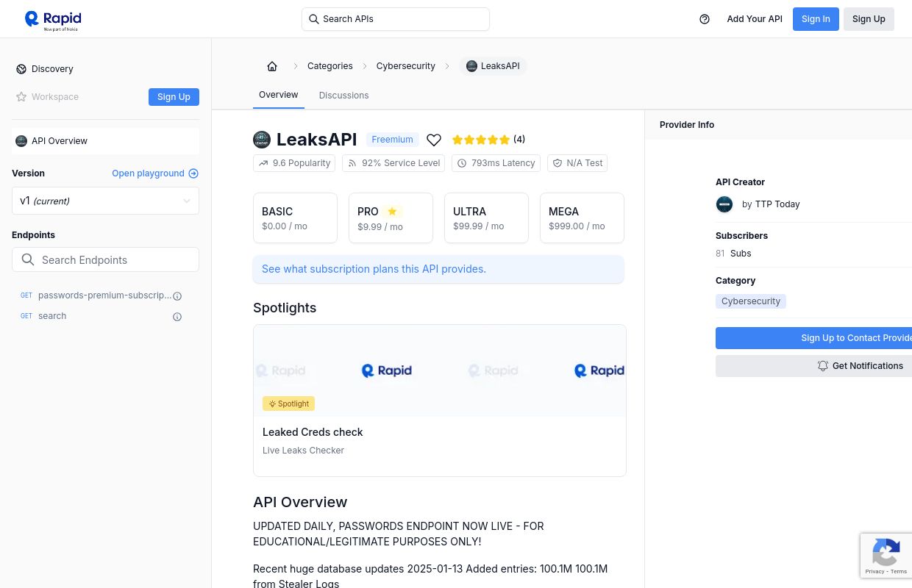Open the playground link
912x588 pixels.
coord(155,173)
